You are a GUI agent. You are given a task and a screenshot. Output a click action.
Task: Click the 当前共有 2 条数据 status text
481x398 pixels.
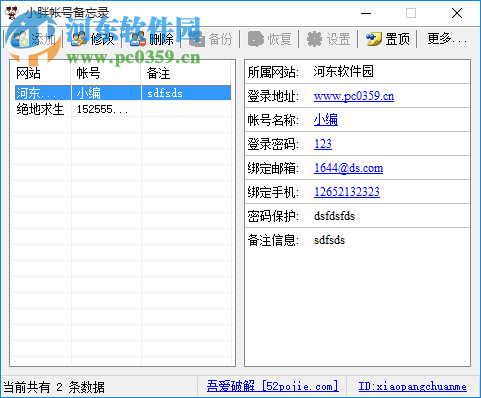[54, 387]
